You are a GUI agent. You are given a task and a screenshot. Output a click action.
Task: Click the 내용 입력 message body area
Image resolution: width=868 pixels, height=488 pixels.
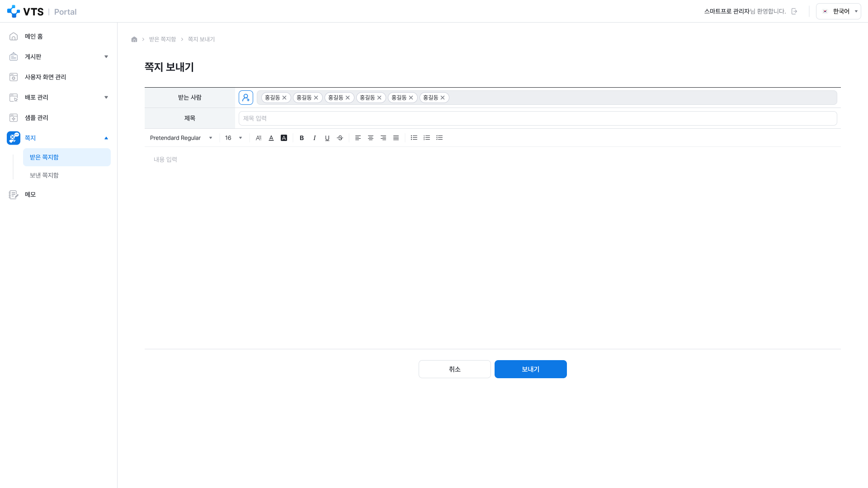tap(493, 248)
